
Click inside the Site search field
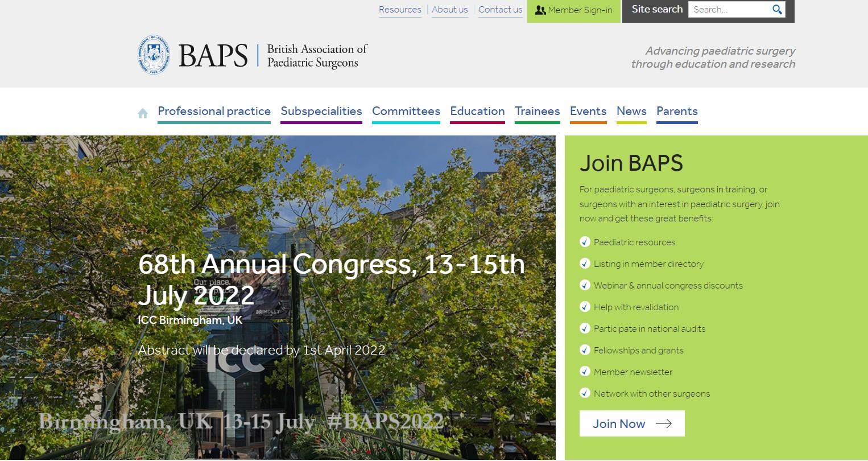729,10
